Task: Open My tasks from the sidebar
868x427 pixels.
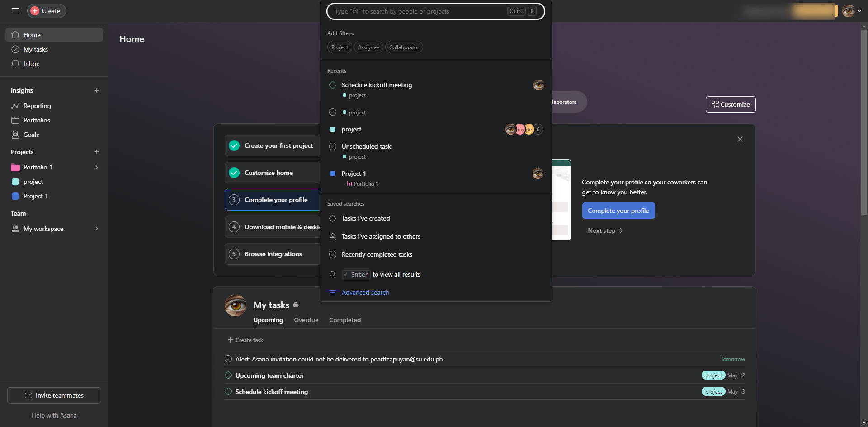Action: point(54,49)
